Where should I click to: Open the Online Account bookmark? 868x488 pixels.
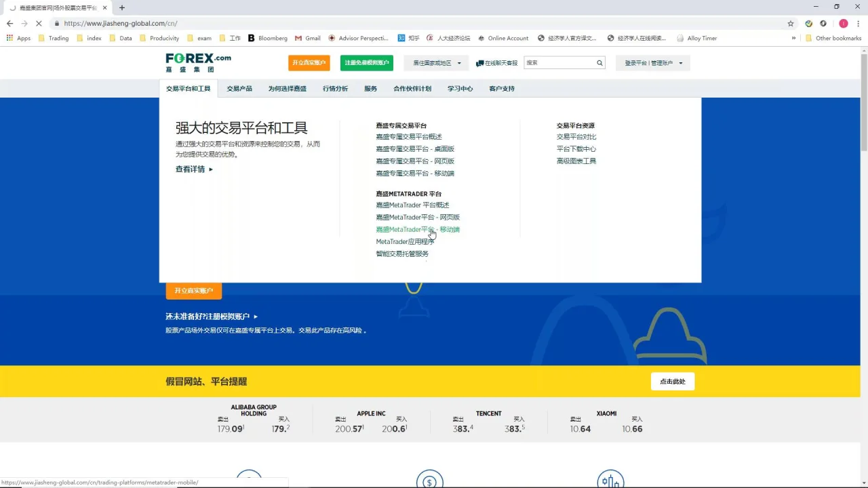[x=502, y=38]
